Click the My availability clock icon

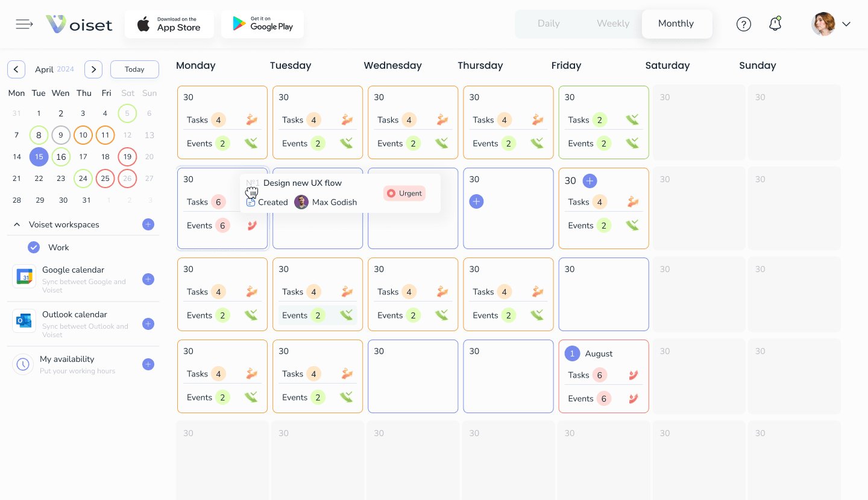tap(23, 364)
